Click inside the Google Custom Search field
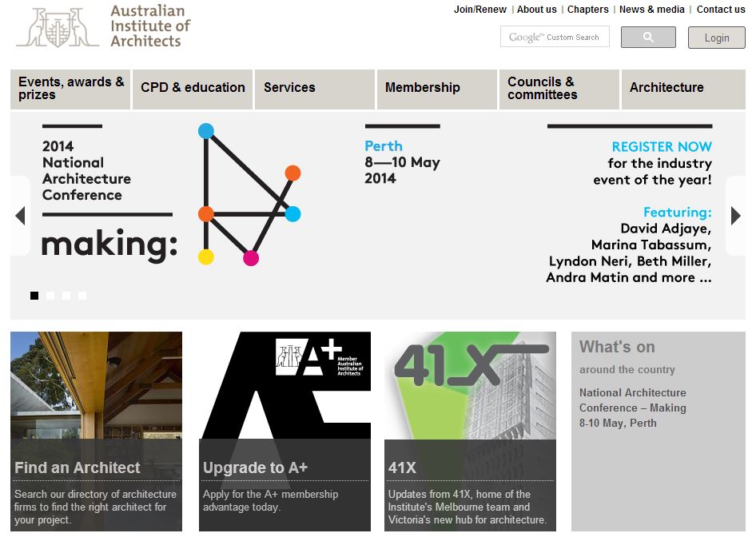756x541 pixels. coord(567,36)
